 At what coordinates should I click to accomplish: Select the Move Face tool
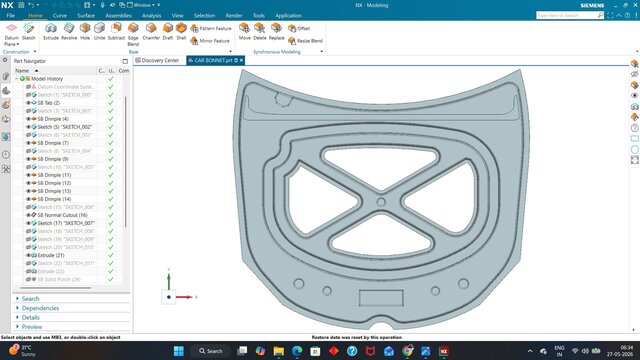point(244,31)
